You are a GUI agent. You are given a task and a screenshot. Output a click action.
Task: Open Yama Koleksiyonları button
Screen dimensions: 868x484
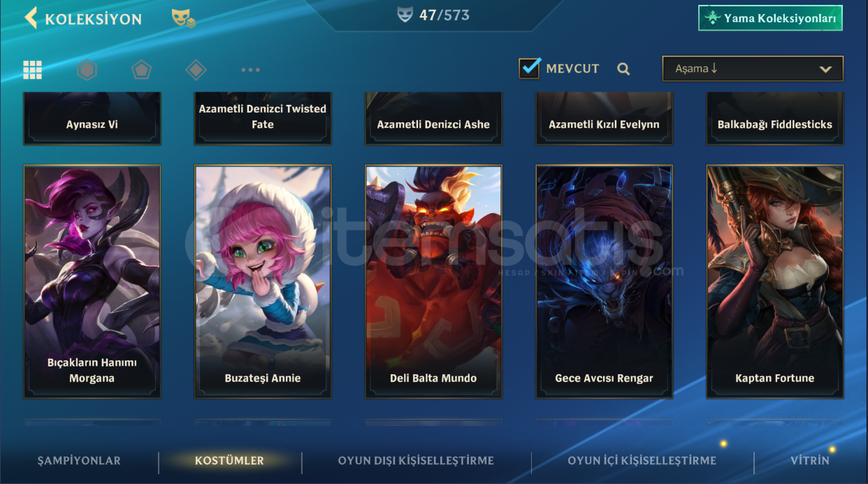pos(770,18)
